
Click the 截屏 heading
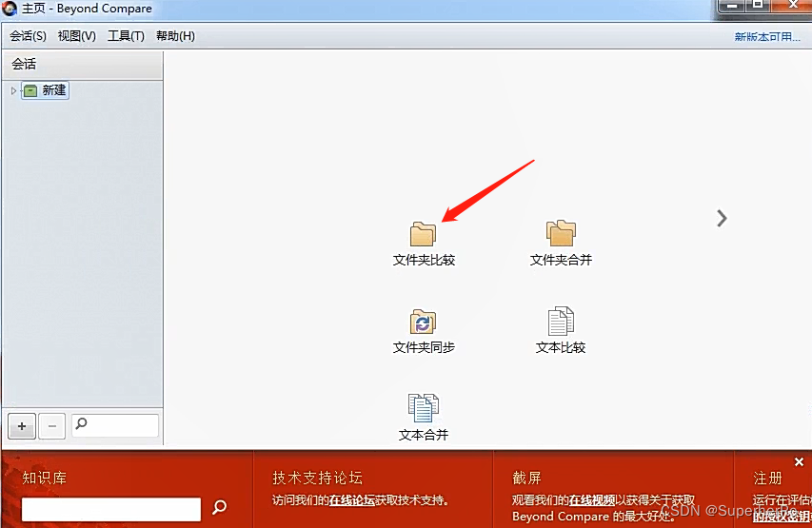click(526, 478)
